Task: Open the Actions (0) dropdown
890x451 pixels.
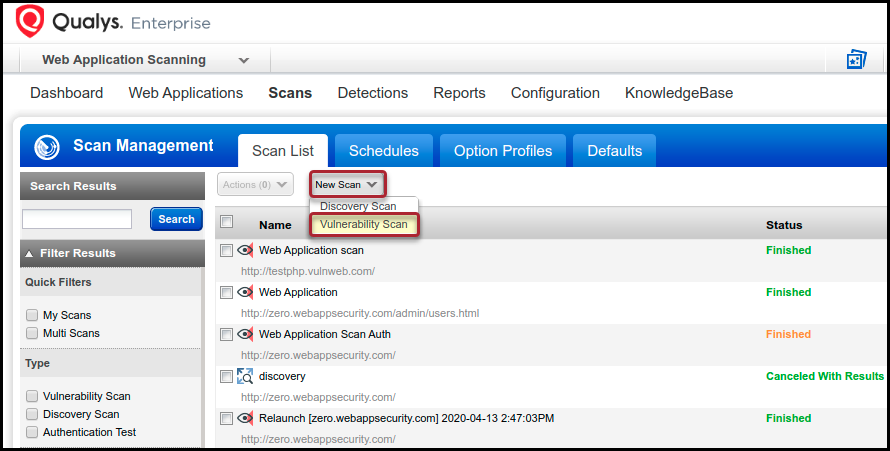Action: pos(255,184)
